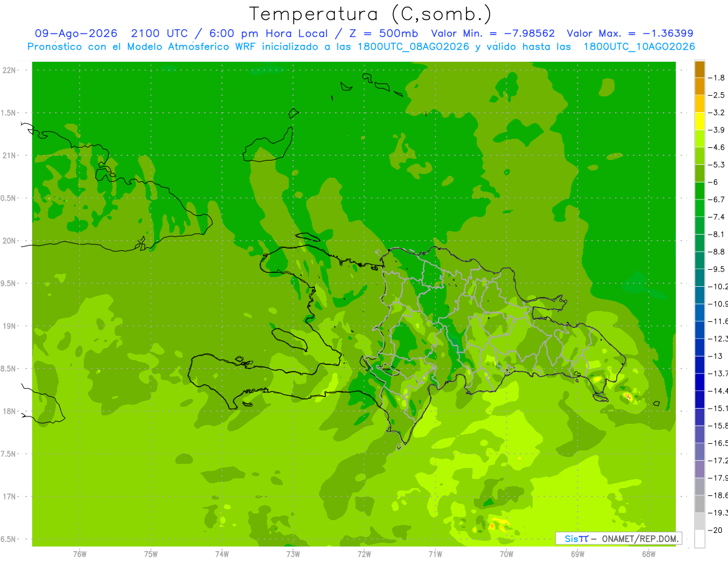Click the 'Valor Min. = -7.98562' readout
728x562 pixels.
493,33
